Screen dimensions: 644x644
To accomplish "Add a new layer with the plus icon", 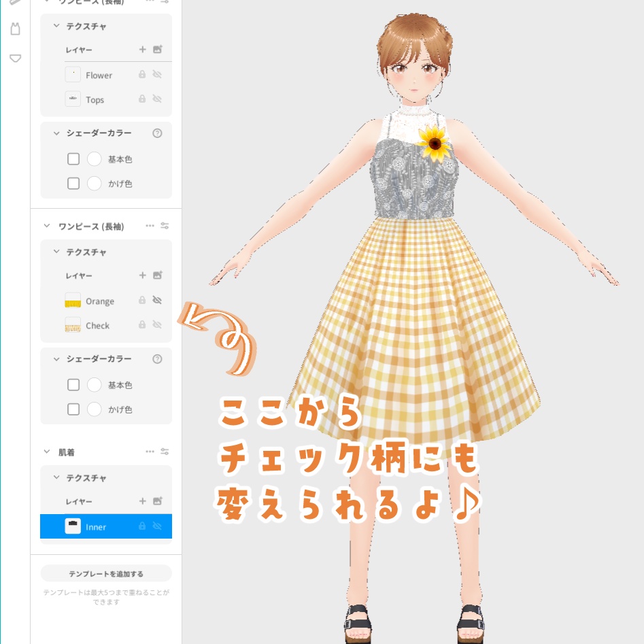I will pyautogui.click(x=142, y=50).
